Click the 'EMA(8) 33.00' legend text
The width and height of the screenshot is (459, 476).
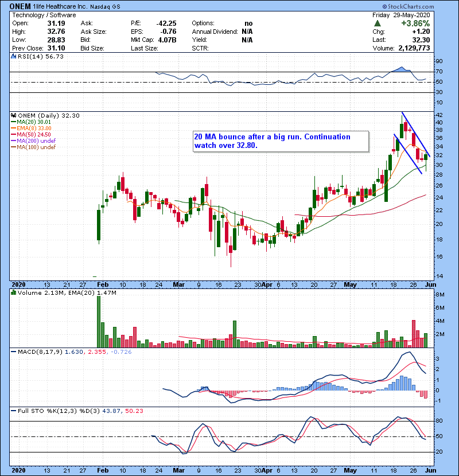click(x=34, y=128)
